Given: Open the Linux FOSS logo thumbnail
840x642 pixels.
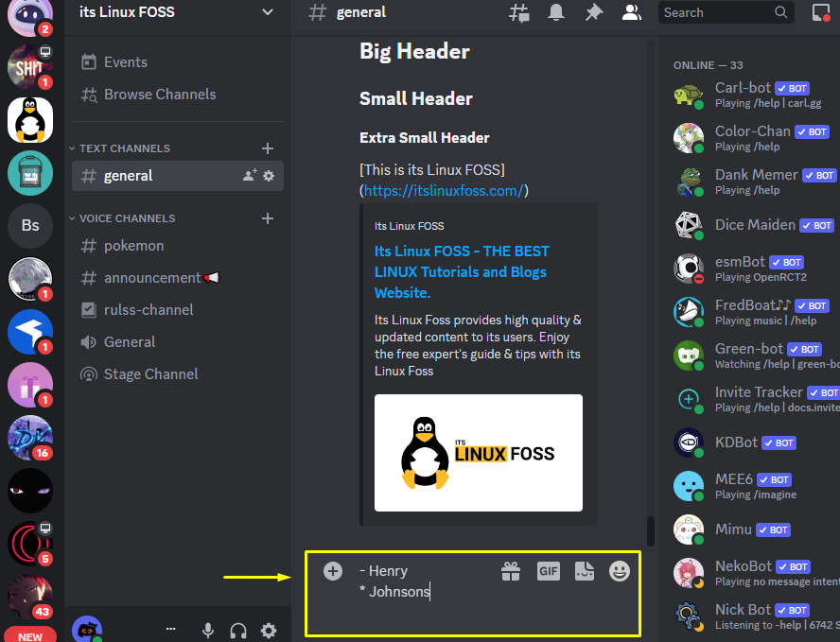Looking at the screenshot, I should 479,453.
